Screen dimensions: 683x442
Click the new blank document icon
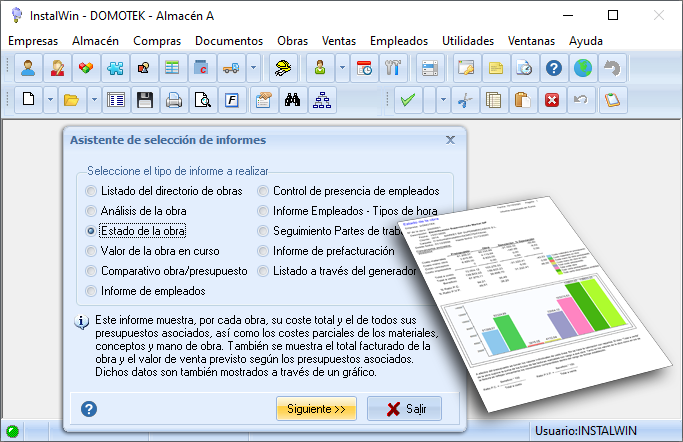29,100
